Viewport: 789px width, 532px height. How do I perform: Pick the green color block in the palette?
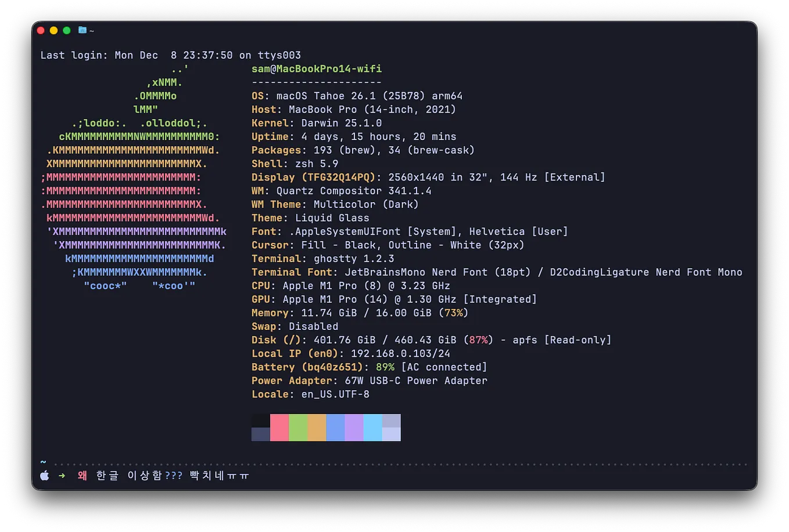point(298,427)
